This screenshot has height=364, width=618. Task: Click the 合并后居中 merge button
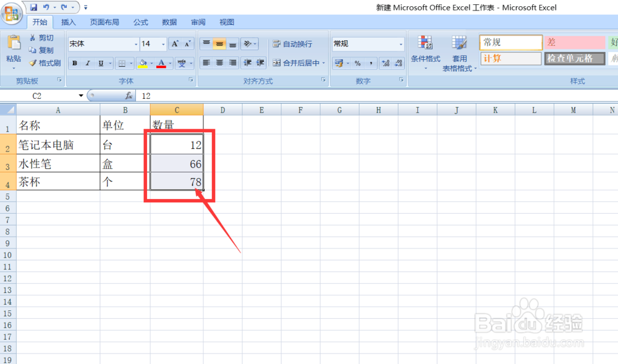(296, 63)
